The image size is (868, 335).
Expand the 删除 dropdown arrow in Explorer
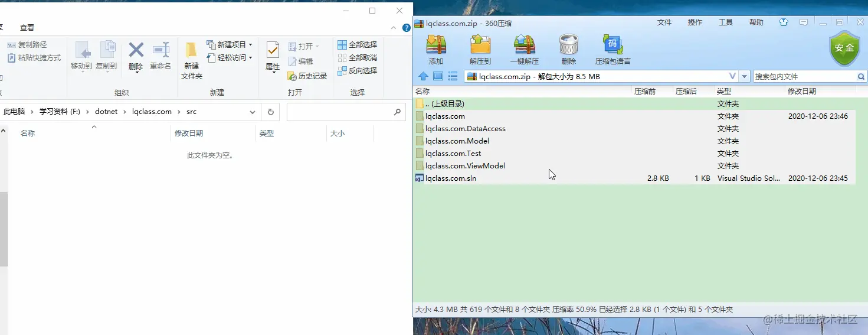tap(136, 72)
